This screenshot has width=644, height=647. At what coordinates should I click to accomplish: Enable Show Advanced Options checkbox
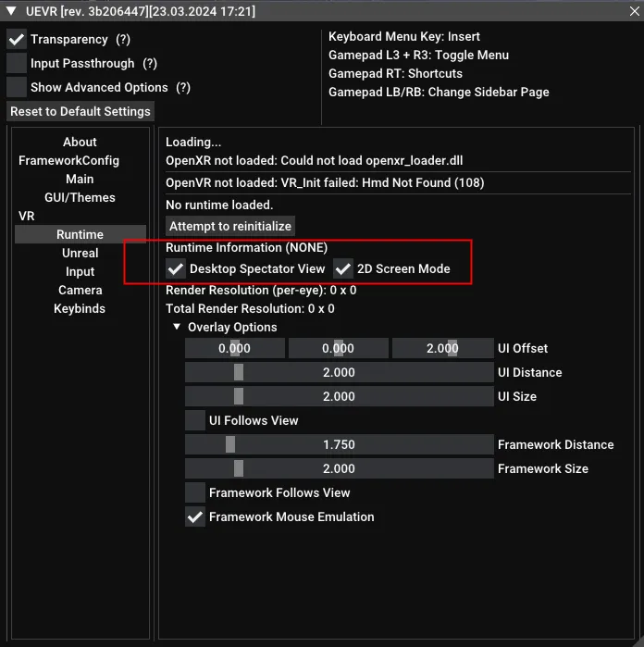click(17, 88)
